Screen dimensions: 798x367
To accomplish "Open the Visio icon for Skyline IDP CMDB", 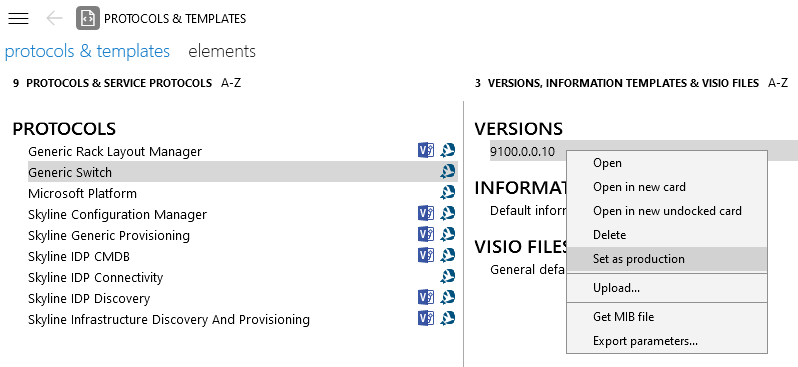I will 425,255.
